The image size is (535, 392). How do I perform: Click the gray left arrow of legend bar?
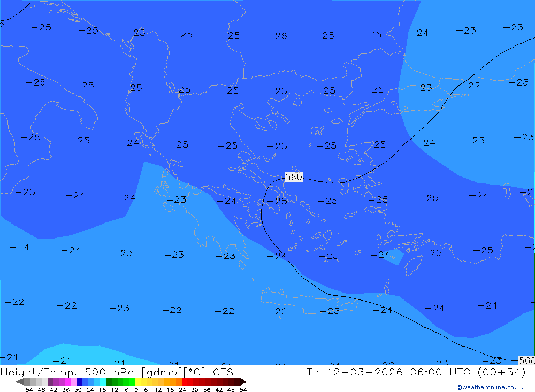tap(19, 382)
